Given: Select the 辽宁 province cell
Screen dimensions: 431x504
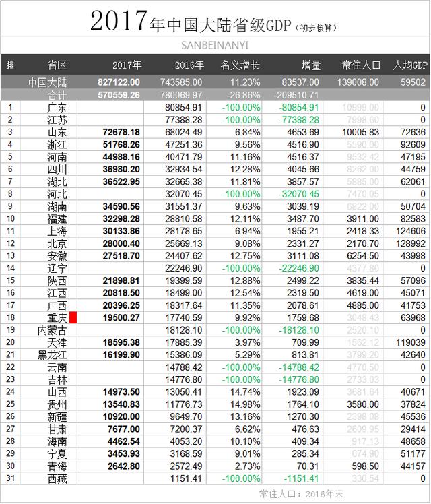Looking at the screenshot, I should click(x=57, y=268).
